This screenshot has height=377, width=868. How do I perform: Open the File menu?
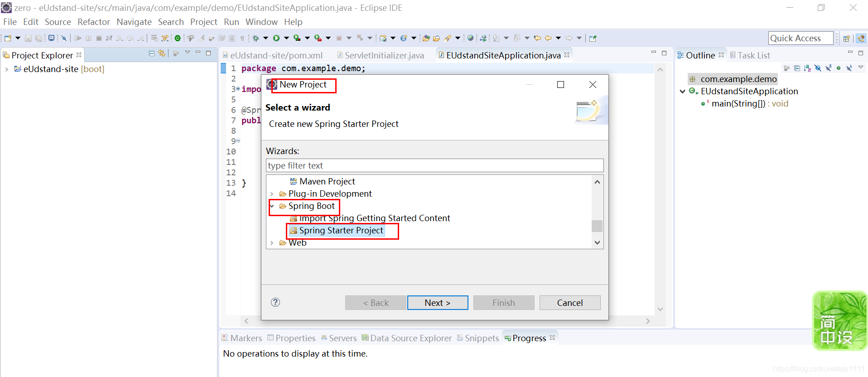click(10, 22)
